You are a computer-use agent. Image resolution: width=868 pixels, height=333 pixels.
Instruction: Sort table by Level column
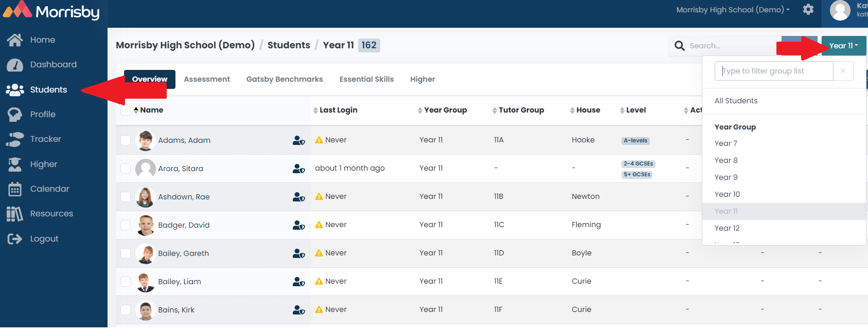(x=633, y=110)
